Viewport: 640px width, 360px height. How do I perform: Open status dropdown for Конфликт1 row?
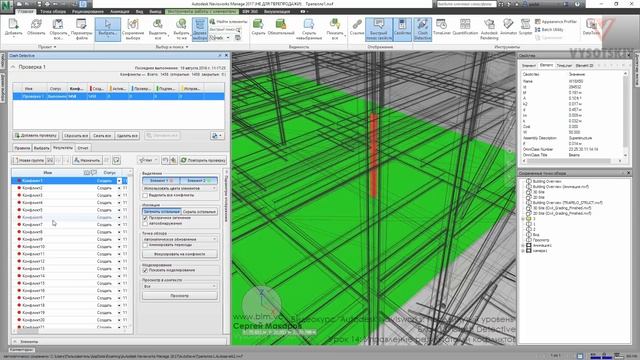pos(119,180)
